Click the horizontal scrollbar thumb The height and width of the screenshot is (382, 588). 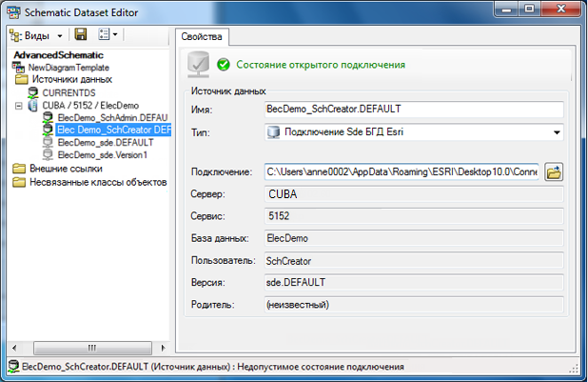click(92, 348)
